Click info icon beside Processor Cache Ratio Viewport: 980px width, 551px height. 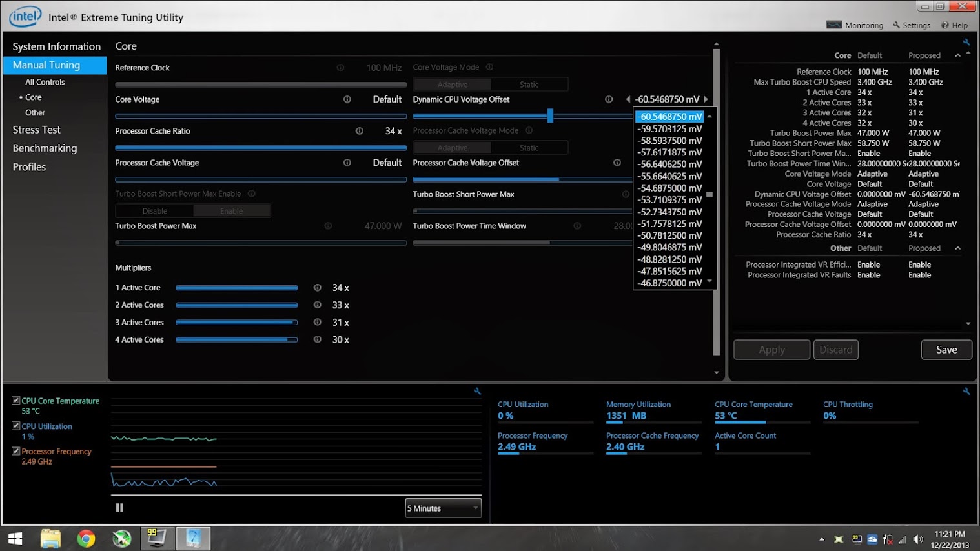click(x=360, y=131)
